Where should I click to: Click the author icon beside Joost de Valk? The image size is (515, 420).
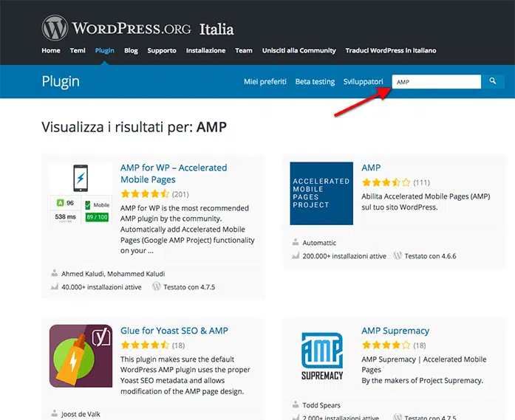(55, 413)
